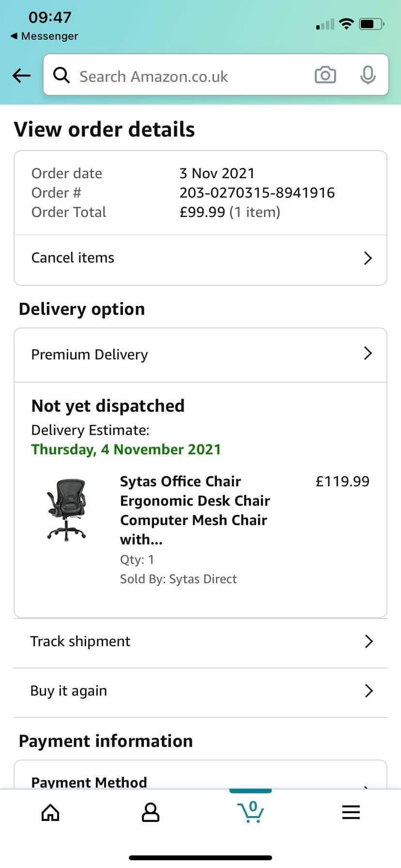Viewport: 401px width, 868px height.
Task: Open the Payment Method section
Action: (x=89, y=782)
